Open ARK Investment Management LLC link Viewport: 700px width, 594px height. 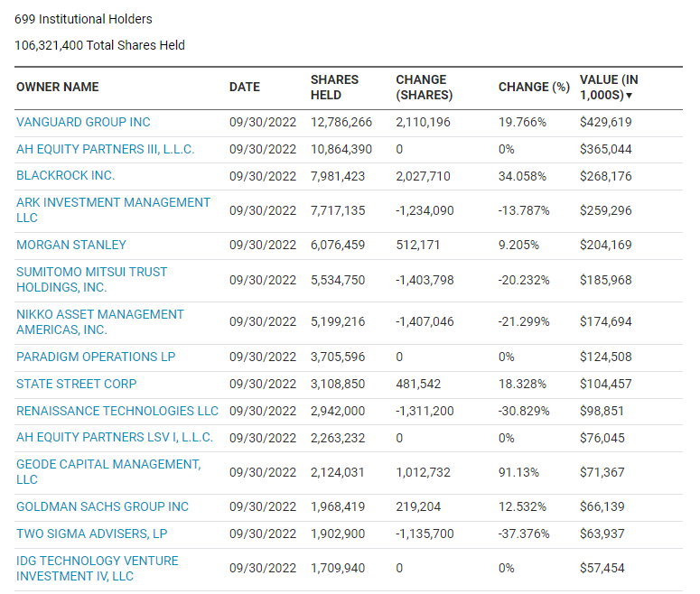point(113,209)
